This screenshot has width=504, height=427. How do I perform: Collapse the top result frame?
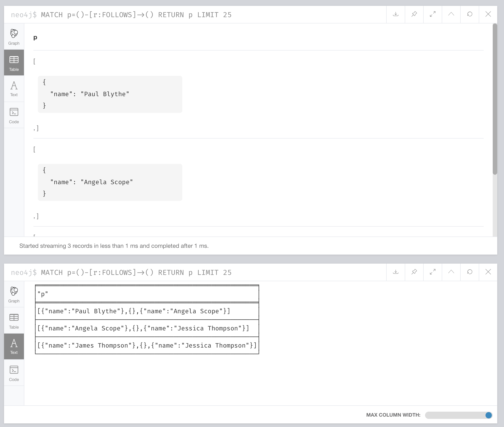pyautogui.click(x=451, y=14)
